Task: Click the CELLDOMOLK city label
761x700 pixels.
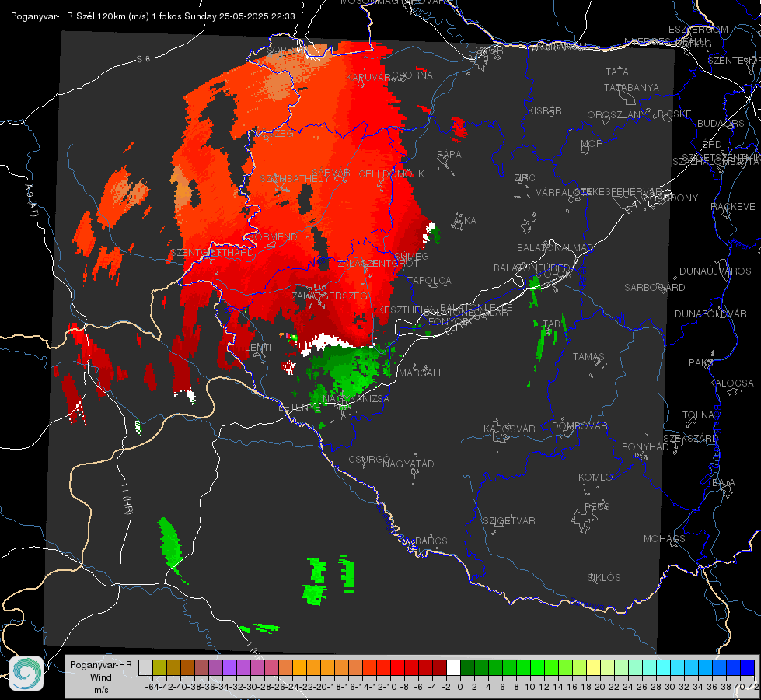Action: [x=391, y=174]
